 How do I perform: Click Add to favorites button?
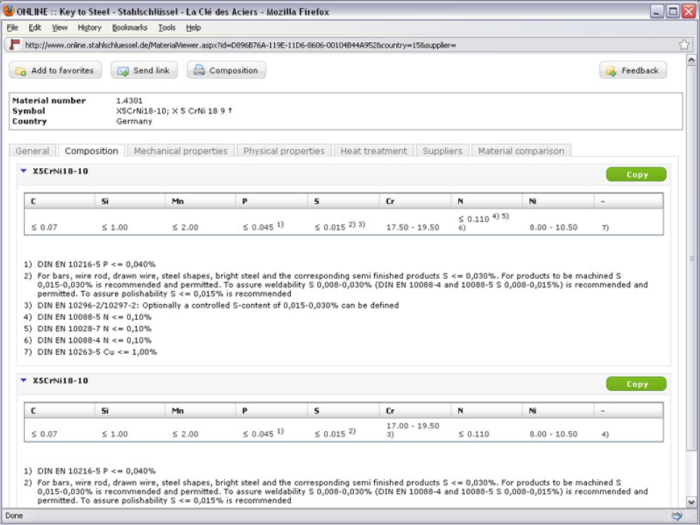pos(55,71)
